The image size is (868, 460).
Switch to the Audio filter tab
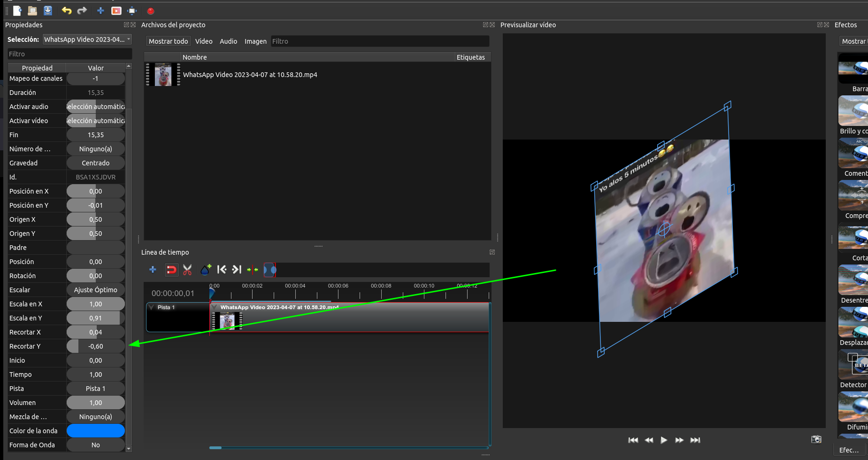[229, 41]
